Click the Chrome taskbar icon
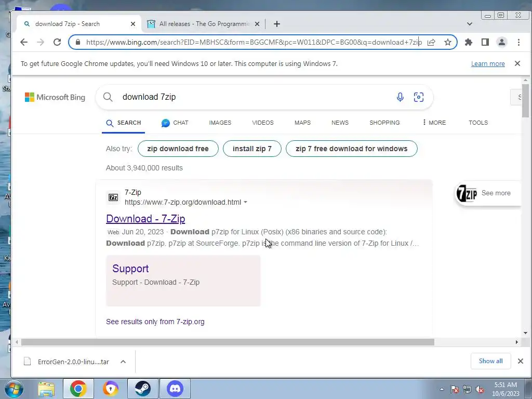Viewport: 532px width, 399px height. 78,389
